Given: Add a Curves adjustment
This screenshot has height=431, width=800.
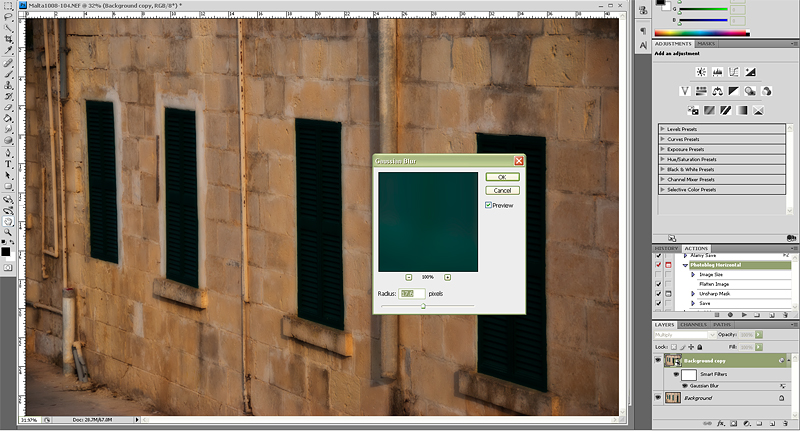Looking at the screenshot, I should 734,72.
